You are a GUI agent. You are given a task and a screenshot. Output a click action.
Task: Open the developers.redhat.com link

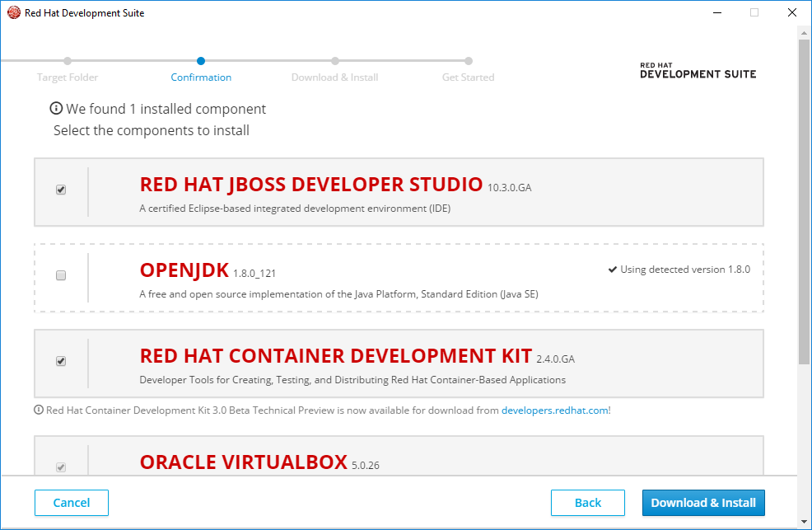(x=555, y=410)
